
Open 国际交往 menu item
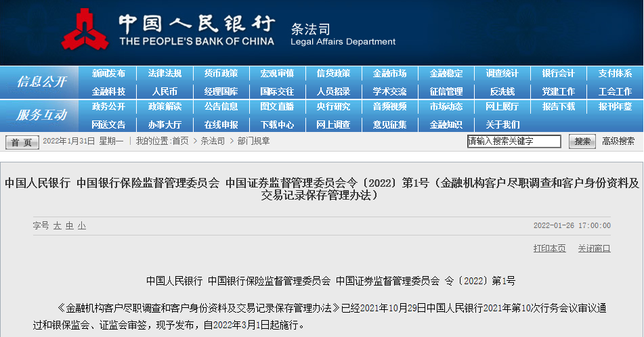pos(277,91)
